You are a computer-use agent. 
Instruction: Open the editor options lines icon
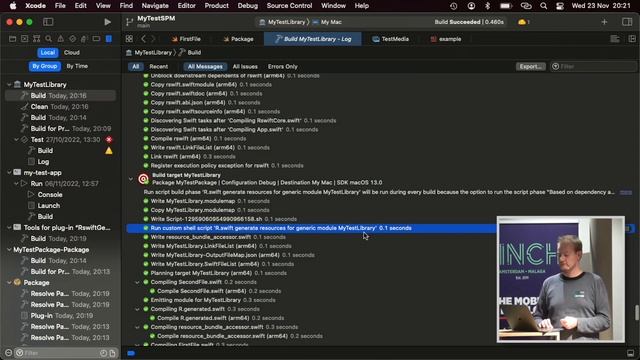click(x=615, y=39)
